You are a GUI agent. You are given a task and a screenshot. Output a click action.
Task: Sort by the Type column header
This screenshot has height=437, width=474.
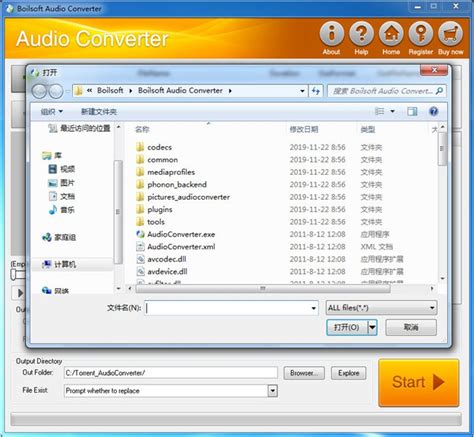(368, 129)
